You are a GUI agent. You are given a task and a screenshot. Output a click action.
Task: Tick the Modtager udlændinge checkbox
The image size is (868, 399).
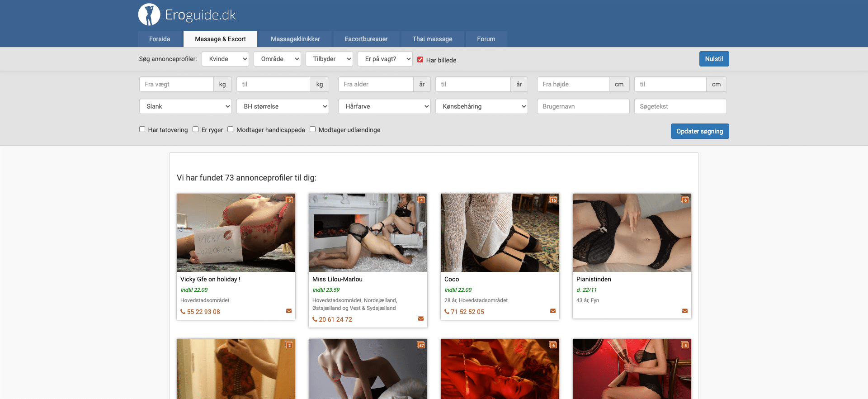313,129
